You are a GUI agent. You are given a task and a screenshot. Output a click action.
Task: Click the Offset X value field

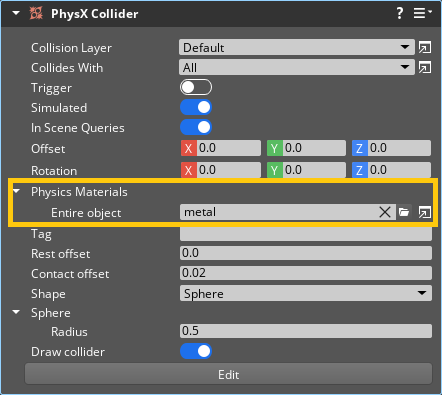[229, 148]
